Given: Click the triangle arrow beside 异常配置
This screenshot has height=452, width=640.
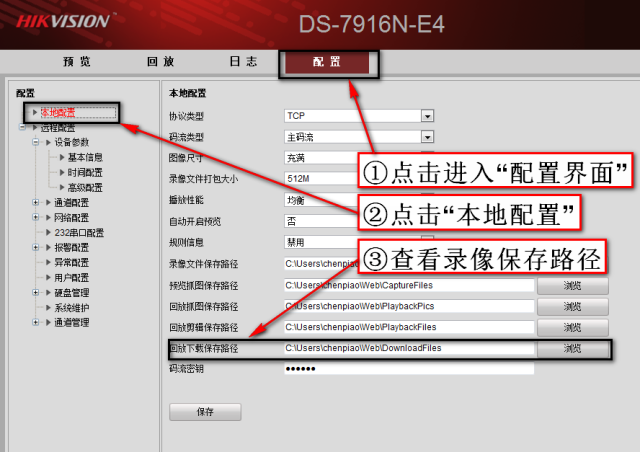Looking at the screenshot, I should [x=49, y=262].
